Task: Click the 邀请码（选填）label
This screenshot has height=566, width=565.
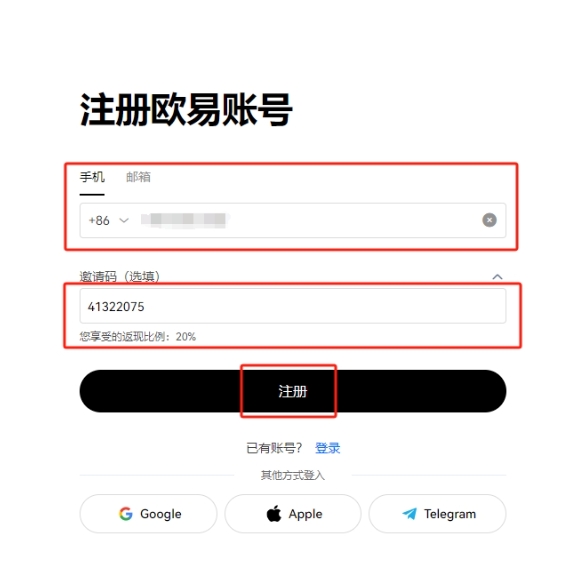Action: (x=119, y=277)
